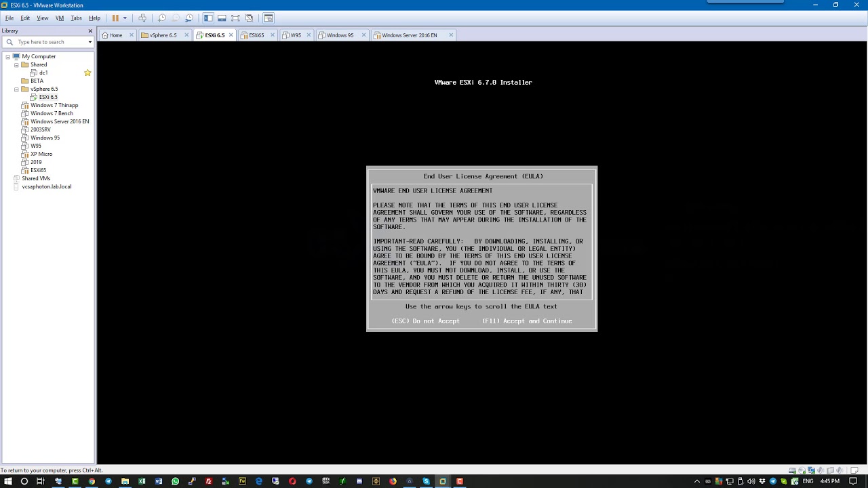Close the Library panel

pos(90,30)
